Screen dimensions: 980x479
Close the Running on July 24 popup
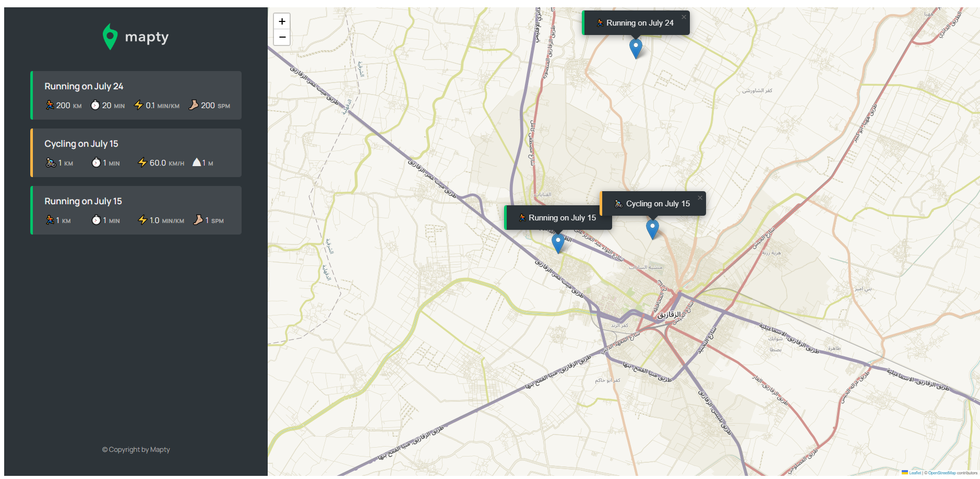tap(684, 17)
